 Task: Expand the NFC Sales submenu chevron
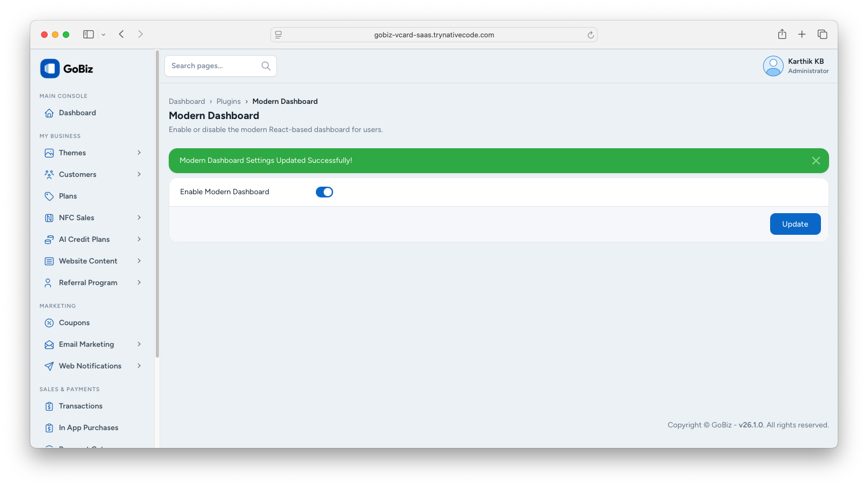[139, 217]
